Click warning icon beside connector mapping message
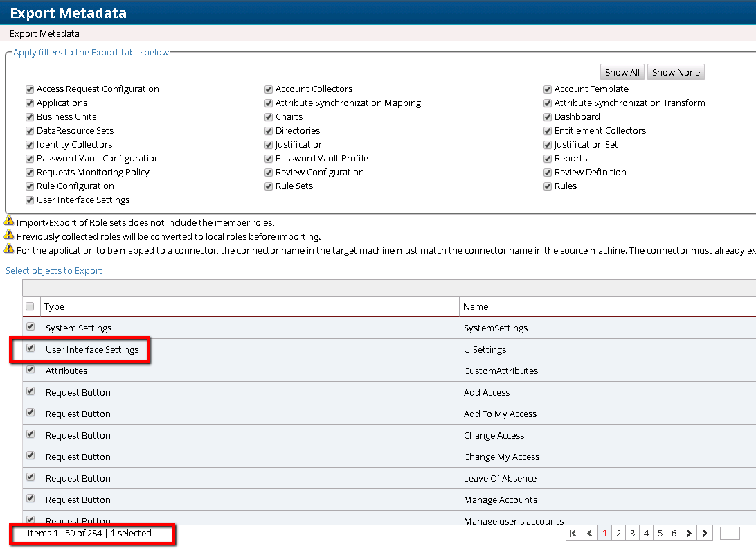Viewport: 756px width, 555px height. (9, 249)
